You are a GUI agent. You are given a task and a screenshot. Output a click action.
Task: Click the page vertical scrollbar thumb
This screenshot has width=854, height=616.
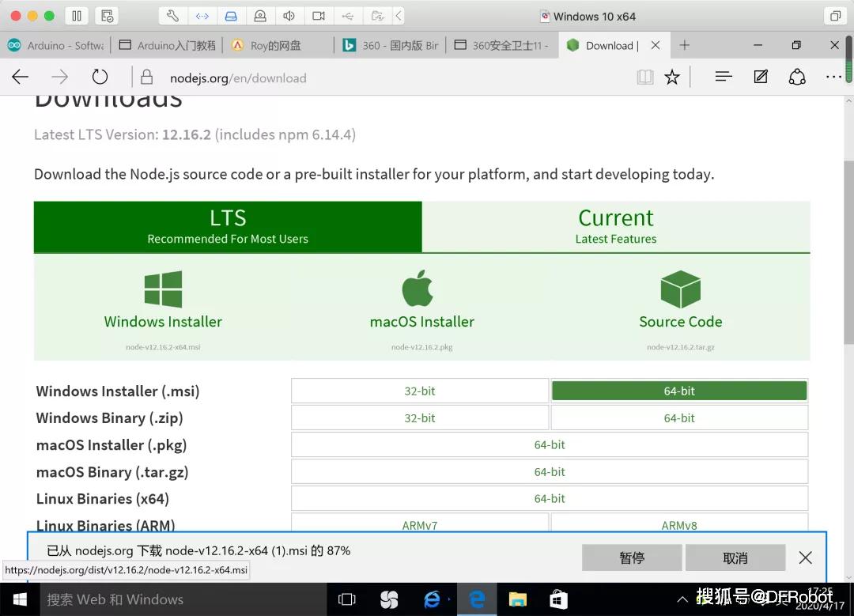(x=848, y=252)
